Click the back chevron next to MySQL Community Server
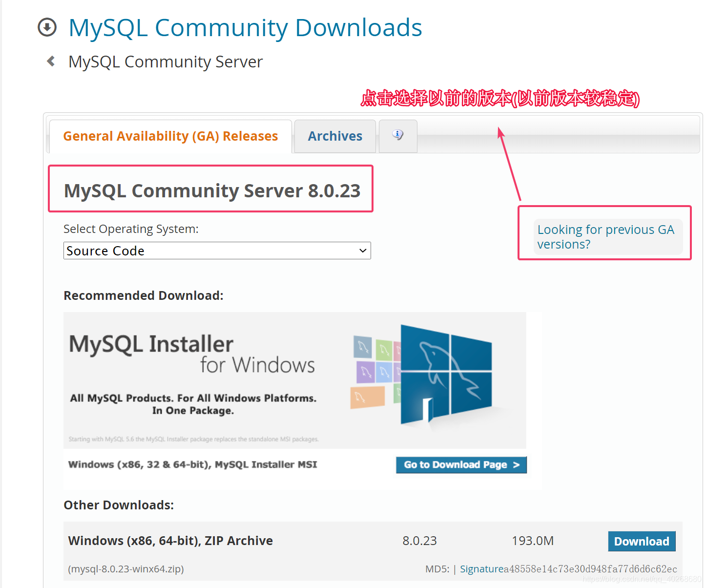 51,61
